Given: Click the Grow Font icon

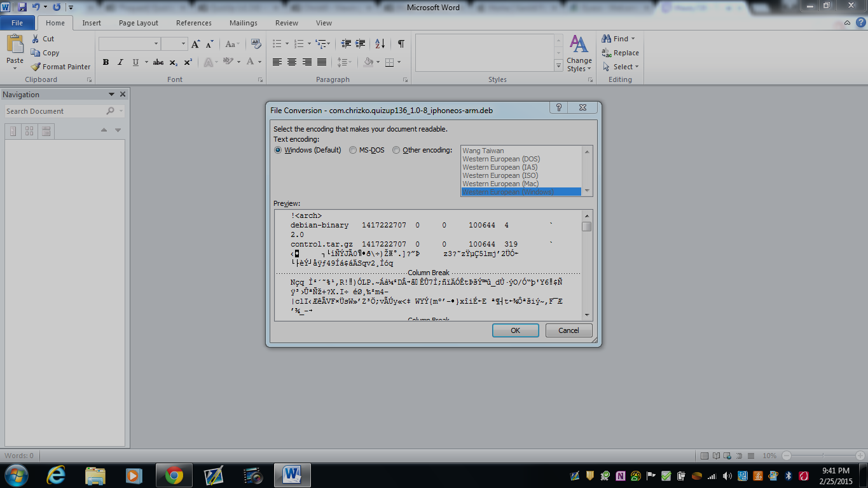Looking at the screenshot, I should tap(195, 44).
